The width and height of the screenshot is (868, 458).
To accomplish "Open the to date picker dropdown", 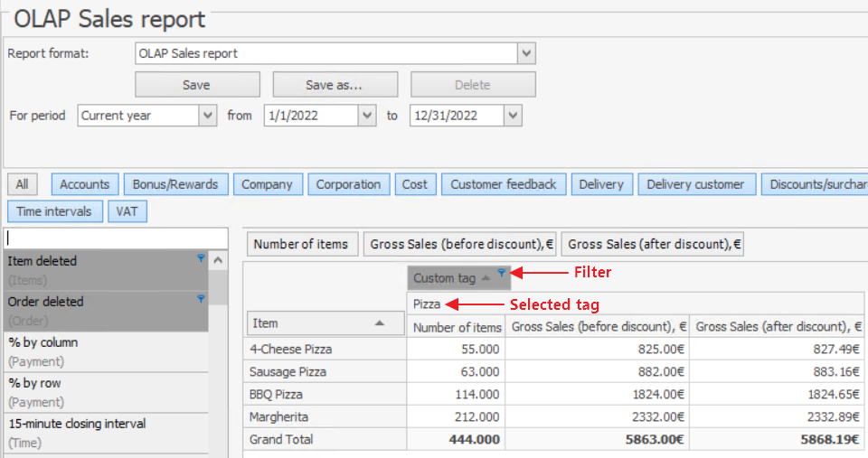I will 513,116.
